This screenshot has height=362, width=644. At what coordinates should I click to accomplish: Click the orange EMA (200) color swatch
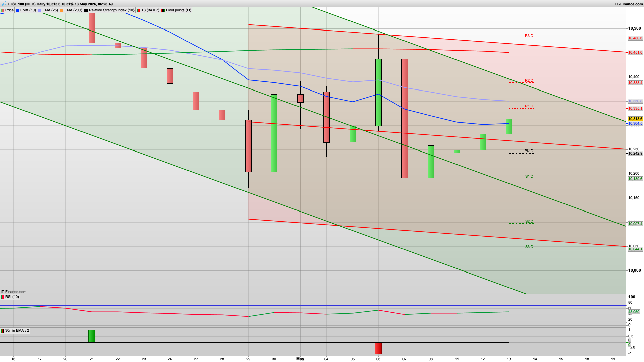coord(62,10)
